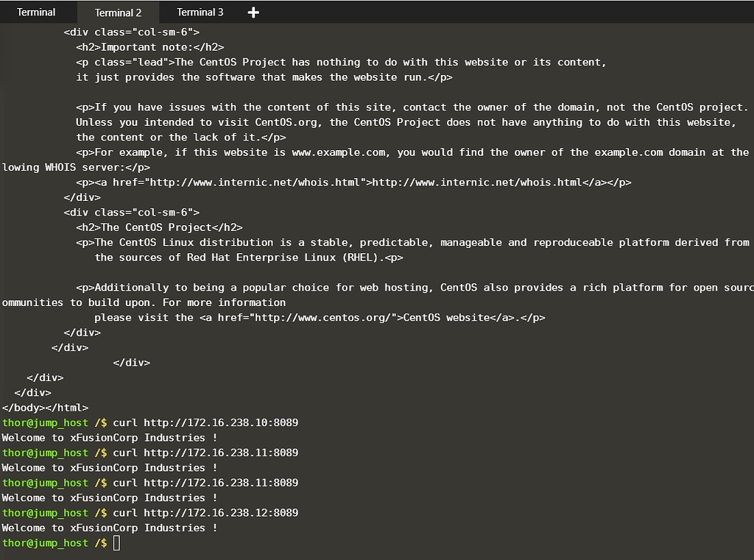The height and width of the screenshot is (560, 754).
Task: Click the first curl 172.16.238.11:8089 command
Action: pyautogui.click(x=205, y=453)
